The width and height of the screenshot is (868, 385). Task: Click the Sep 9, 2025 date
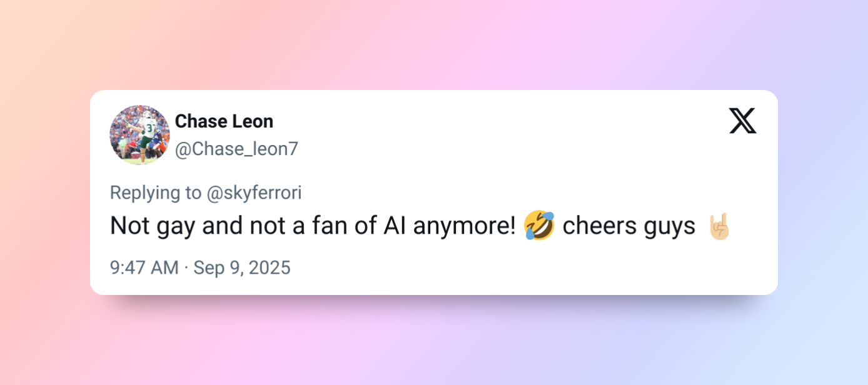[242, 268]
